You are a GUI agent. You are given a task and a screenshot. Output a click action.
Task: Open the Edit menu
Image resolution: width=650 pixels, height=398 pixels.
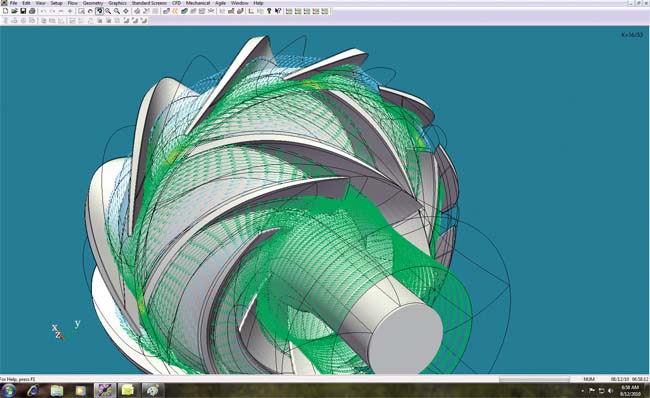tap(26, 3)
